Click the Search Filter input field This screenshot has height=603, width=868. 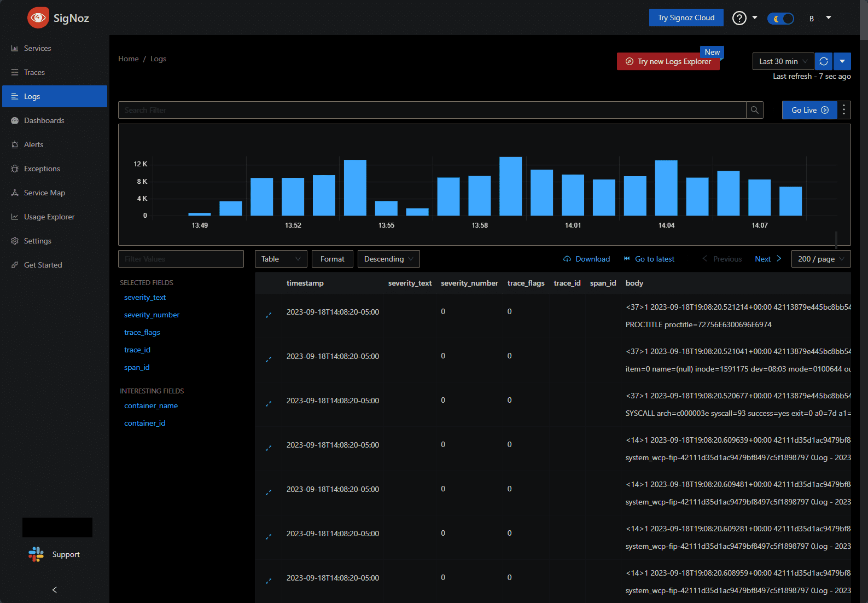pos(432,110)
